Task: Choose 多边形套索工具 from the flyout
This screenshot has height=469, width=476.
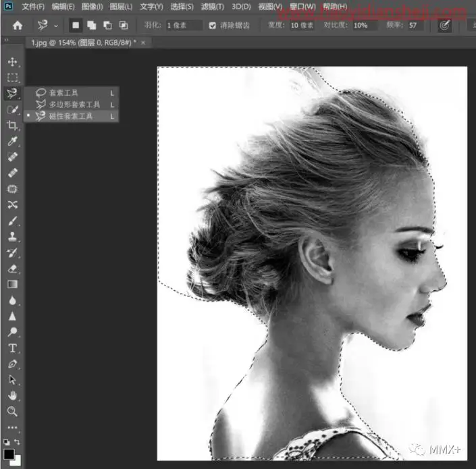Action: click(x=72, y=105)
